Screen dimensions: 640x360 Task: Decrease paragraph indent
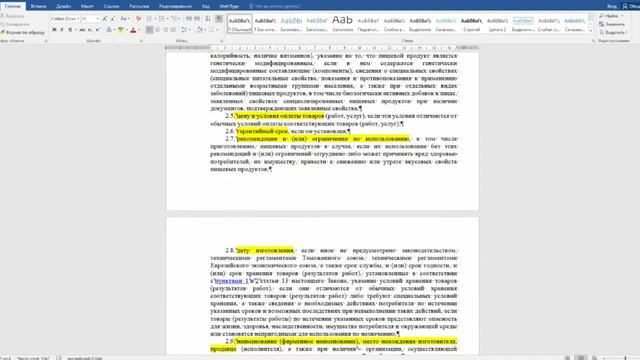tap(189, 19)
